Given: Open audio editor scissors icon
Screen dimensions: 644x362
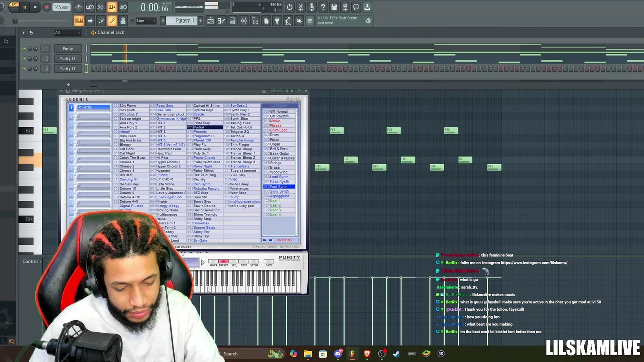Looking at the screenshot, I should (x=301, y=7).
